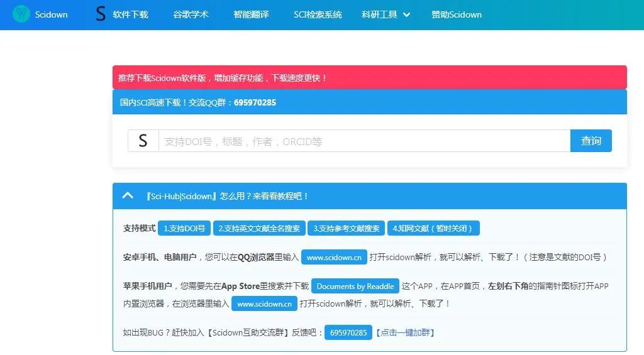
Task: Click the bold text 苹果手机用户
Action: tap(147, 286)
